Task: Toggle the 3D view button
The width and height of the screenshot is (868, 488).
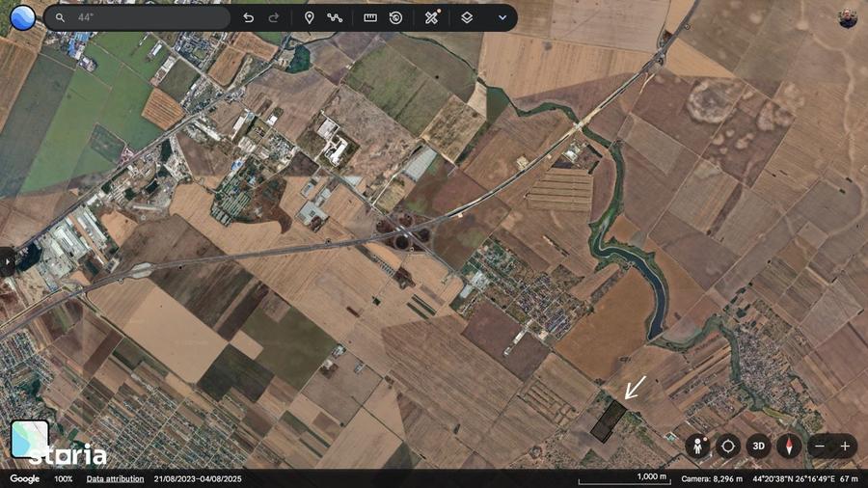Action: (x=759, y=446)
